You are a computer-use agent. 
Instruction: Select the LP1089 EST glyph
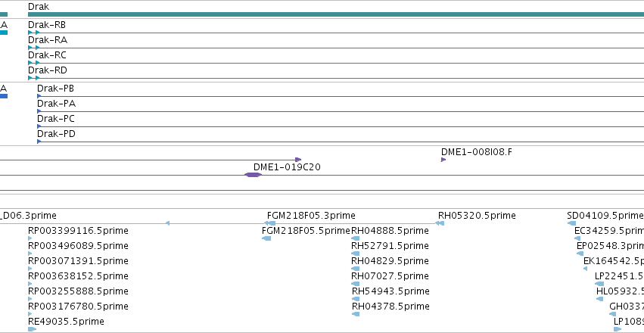pyautogui.click(x=618, y=329)
